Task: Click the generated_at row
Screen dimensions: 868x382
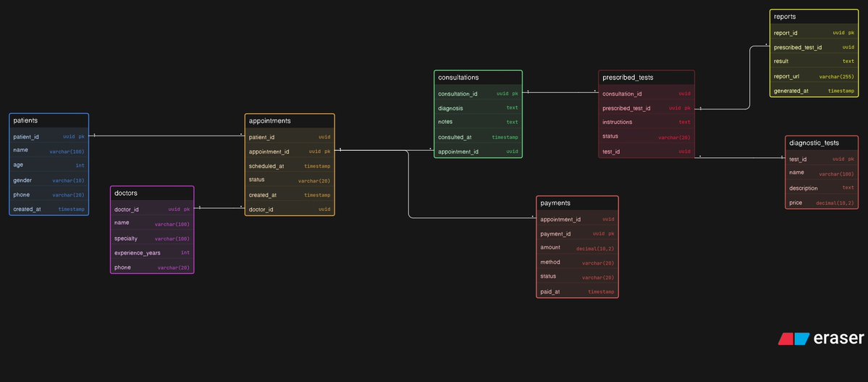Action: click(814, 91)
